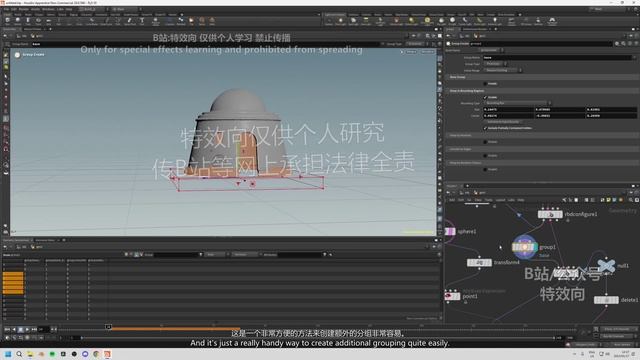Select the Platonic Solids shelf tool

[156, 20]
